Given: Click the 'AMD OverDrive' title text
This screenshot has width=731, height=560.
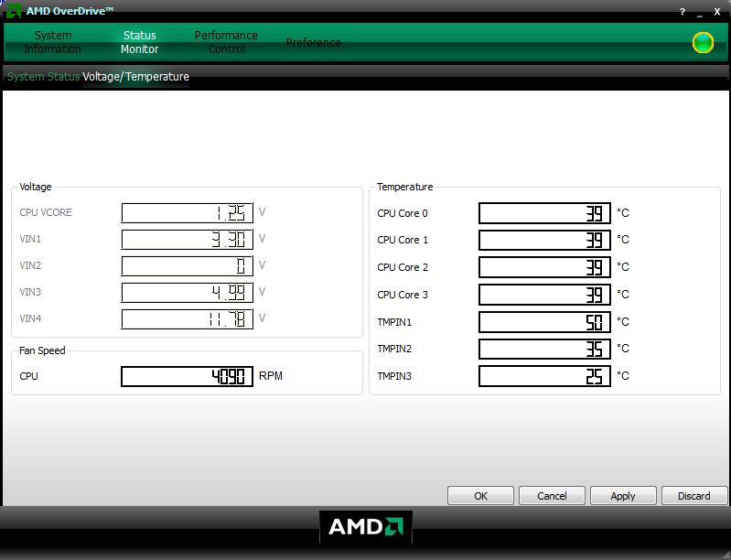Looking at the screenshot, I should pos(70,11).
